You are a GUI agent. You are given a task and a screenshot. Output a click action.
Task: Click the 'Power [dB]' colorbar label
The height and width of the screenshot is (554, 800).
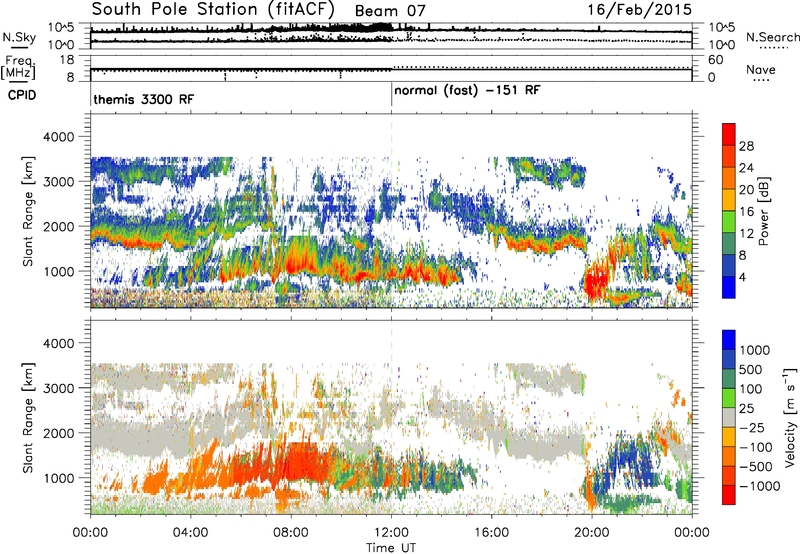pyautogui.click(x=764, y=211)
